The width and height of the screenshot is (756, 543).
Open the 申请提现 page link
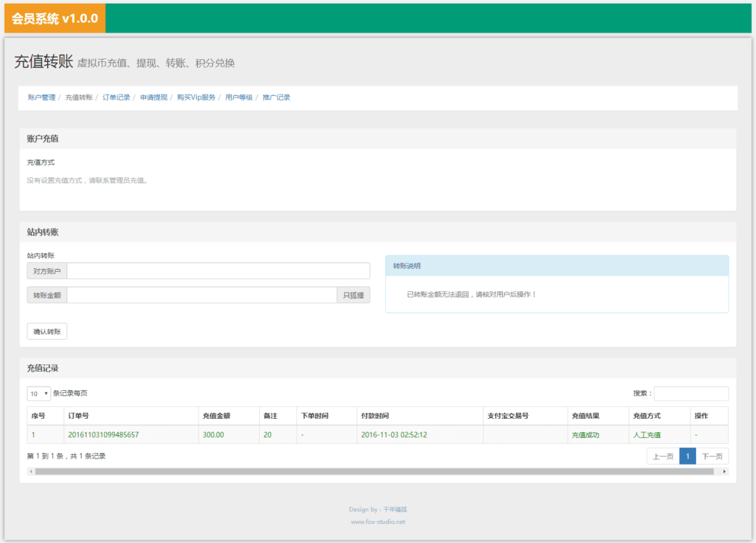[154, 98]
